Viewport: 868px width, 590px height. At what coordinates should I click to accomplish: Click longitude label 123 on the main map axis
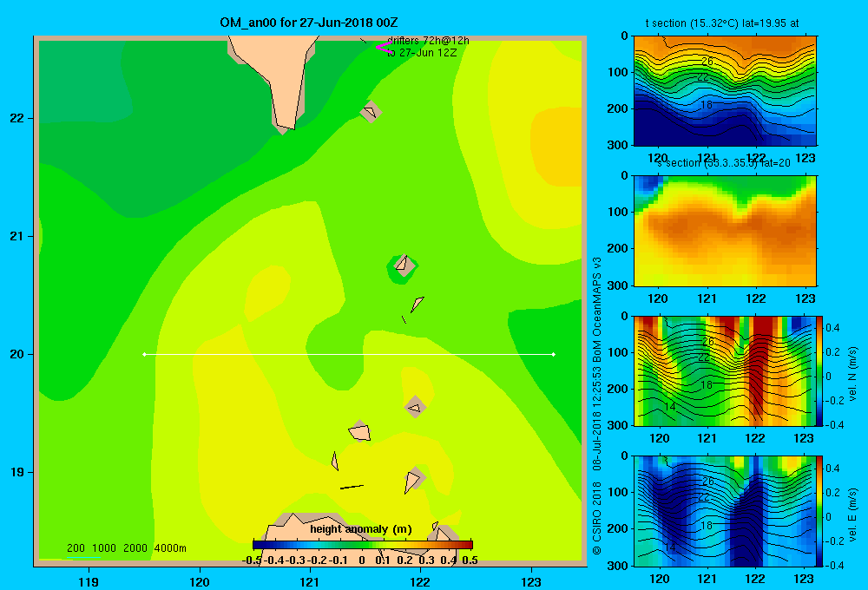tap(531, 581)
